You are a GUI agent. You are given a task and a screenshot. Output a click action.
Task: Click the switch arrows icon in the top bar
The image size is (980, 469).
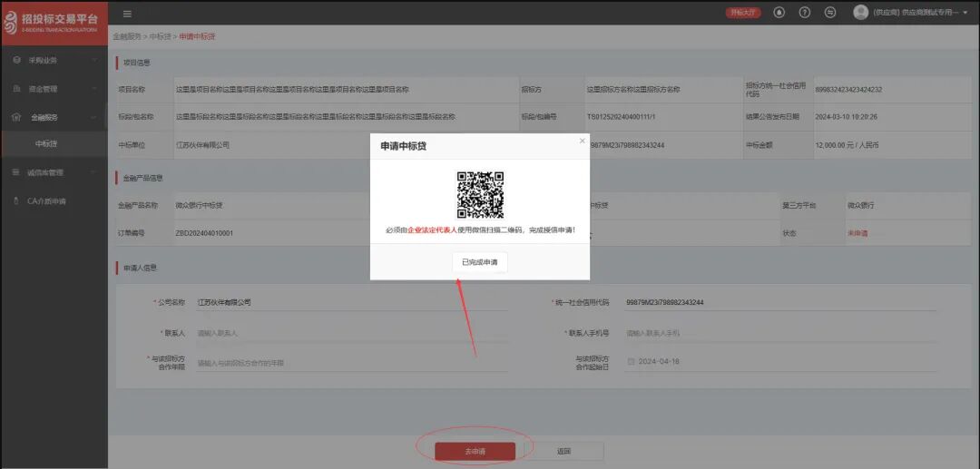tap(830, 13)
